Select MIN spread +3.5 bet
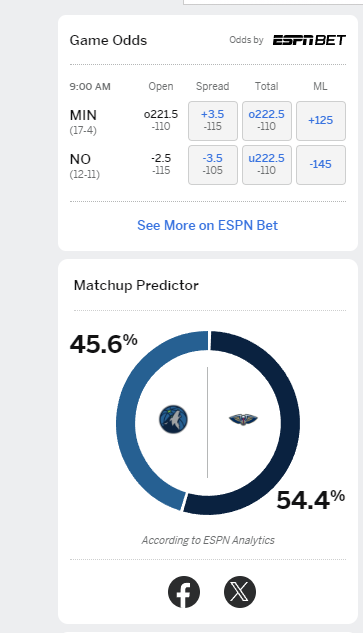 click(213, 121)
